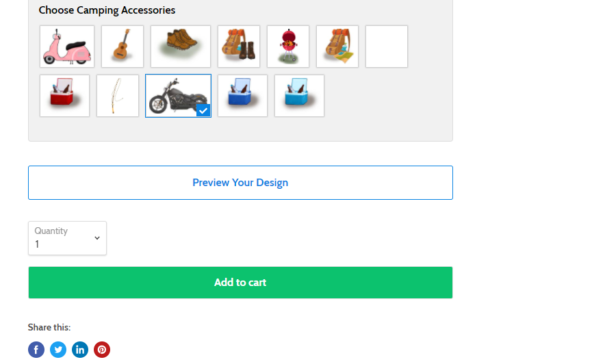Select the backpack with boots accessory
The height and width of the screenshot is (364, 592).
tap(239, 47)
